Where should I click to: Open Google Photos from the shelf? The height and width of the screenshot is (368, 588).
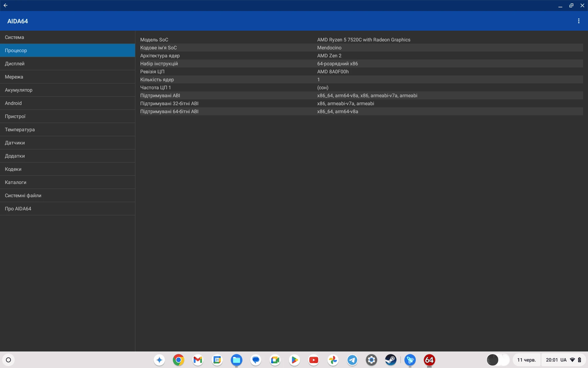(333, 360)
